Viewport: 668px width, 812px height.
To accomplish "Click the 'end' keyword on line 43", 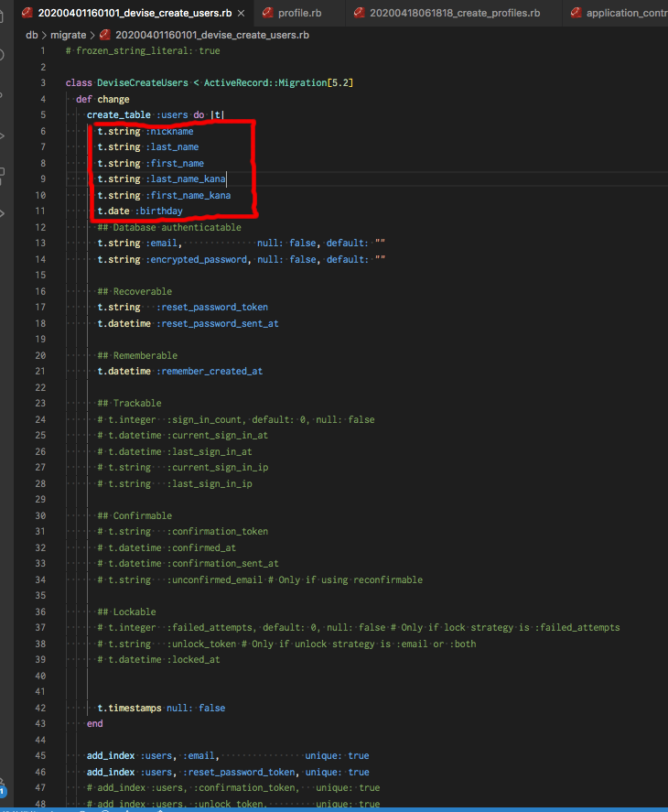I will tap(94, 724).
